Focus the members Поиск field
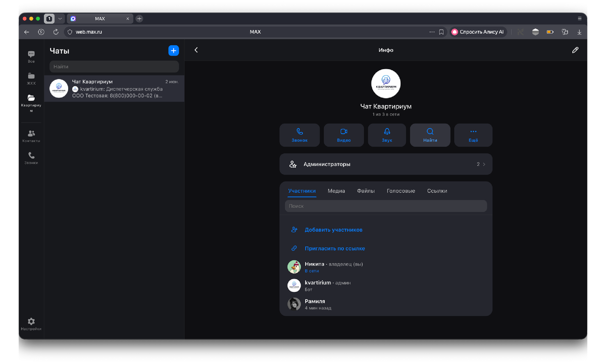 coord(386,206)
